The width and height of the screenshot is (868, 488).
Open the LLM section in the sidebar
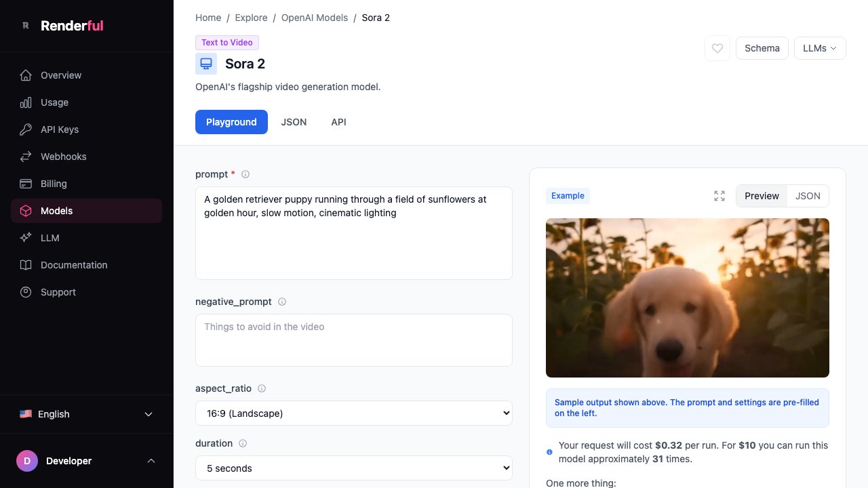point(50,238)
